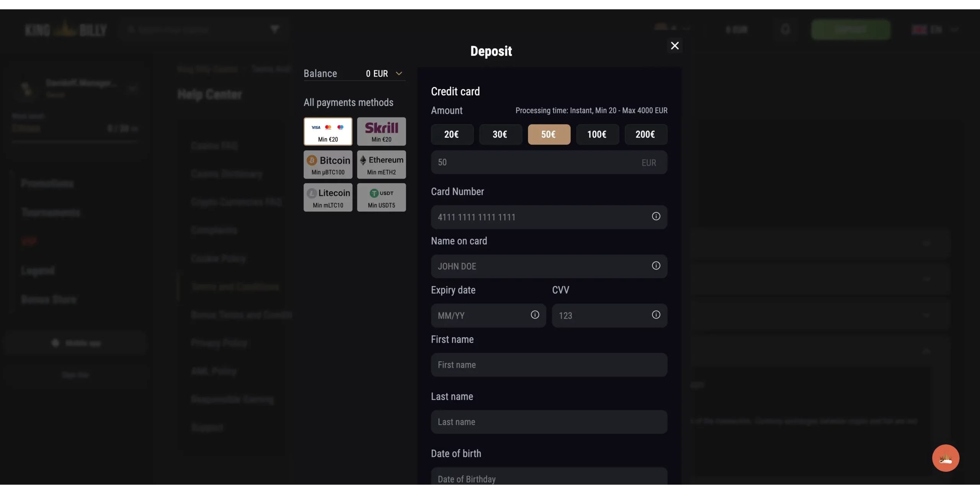Screen dimensions: 980x494
Task: Click the Card Number input field
Action: 540,217
